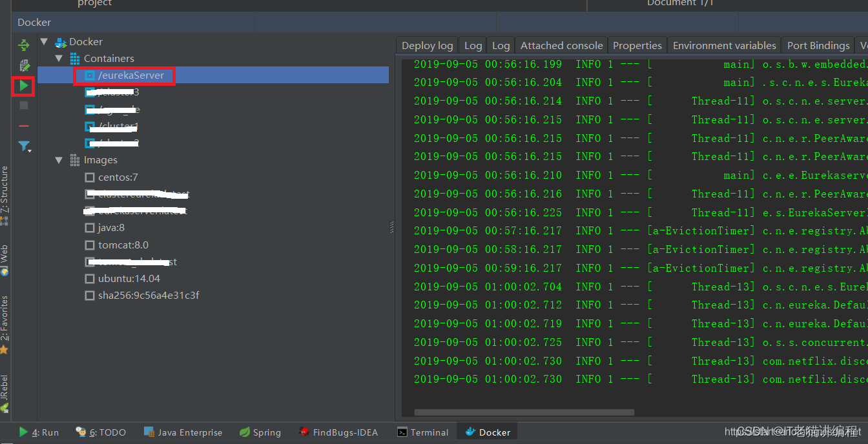
Task: Click the red Delete container icon
Action: (24, 125)
